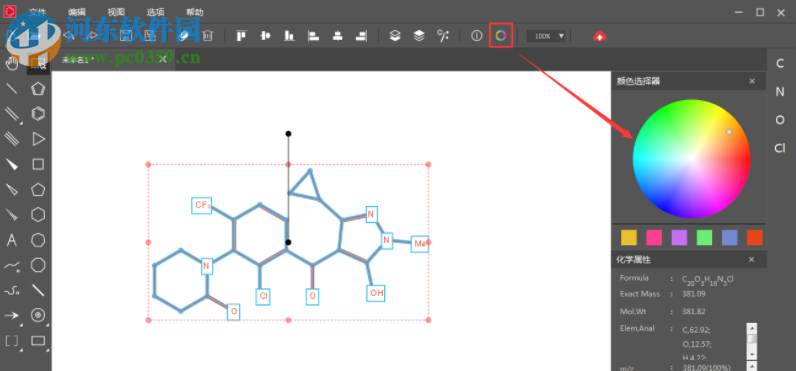Choose nitrogen N atom button
Image resolution: width=796 pixels, height=371 pixels.
tap(780, 92)
